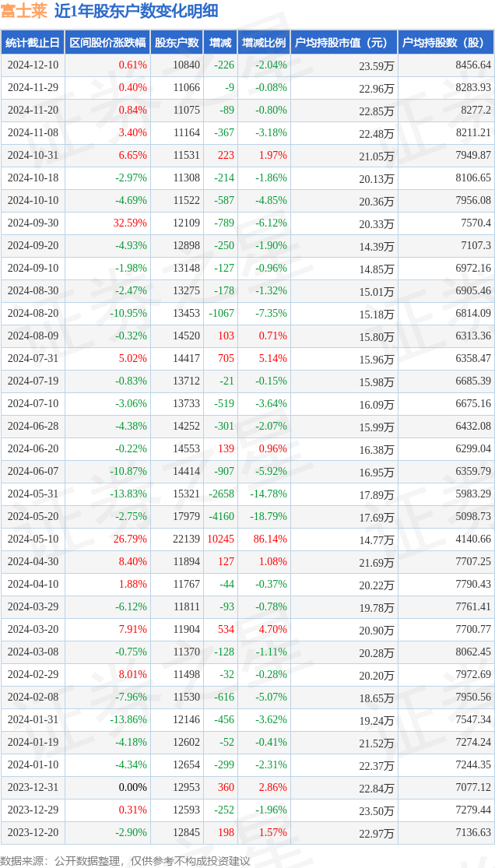Click the 23.59万 market value cell
This screenshot has width=495, height=868.
click(344, 65)
